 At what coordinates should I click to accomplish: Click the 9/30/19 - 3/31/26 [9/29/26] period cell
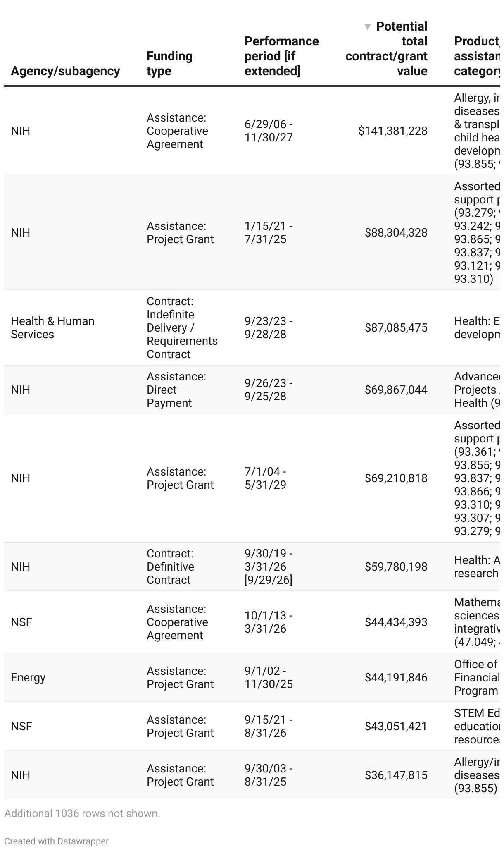[269, 567]
